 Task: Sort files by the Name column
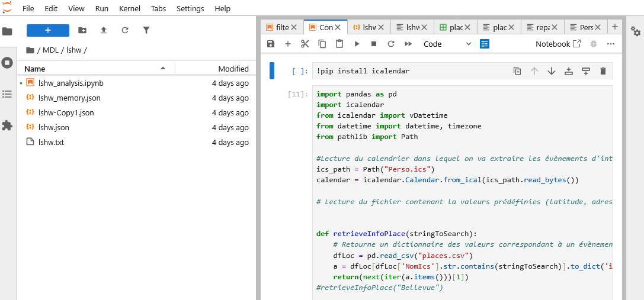pos(35,69)
